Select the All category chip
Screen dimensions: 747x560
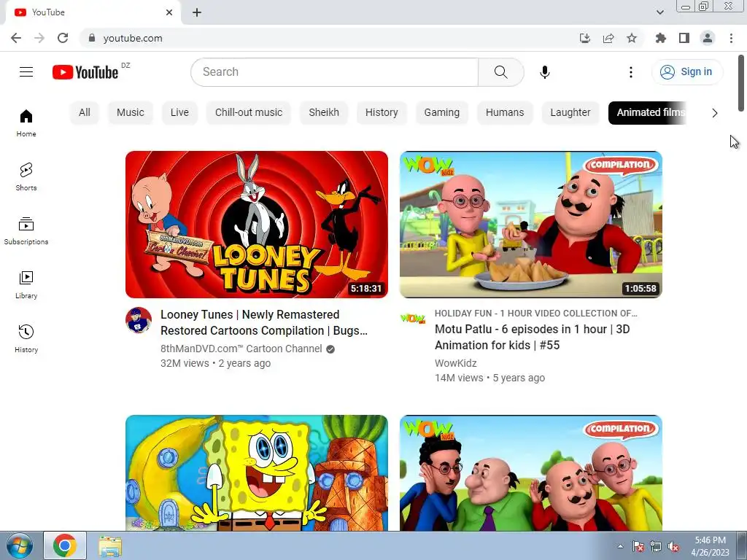pyautogui.click(x=85, y=112)
